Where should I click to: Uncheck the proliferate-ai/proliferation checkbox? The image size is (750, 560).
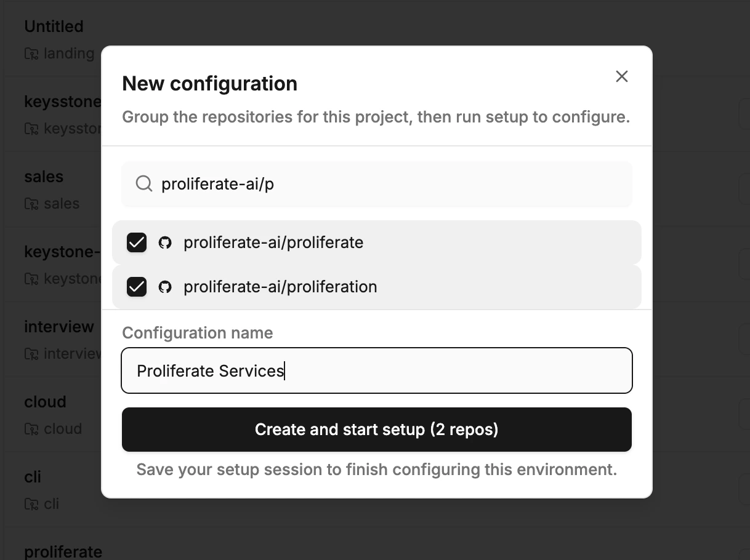[x=136, y=287]
